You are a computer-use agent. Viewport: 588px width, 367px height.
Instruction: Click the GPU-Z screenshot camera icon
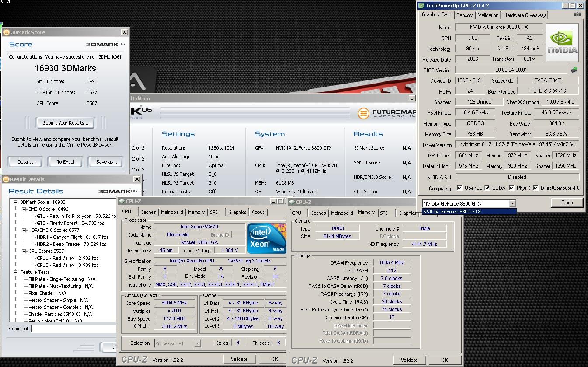pos(578,14)
